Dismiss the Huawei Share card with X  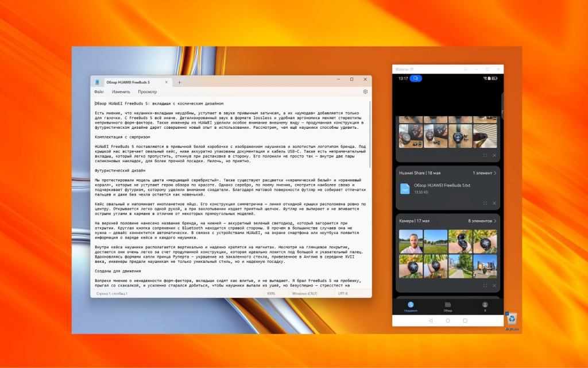click(x=494, y=203)
